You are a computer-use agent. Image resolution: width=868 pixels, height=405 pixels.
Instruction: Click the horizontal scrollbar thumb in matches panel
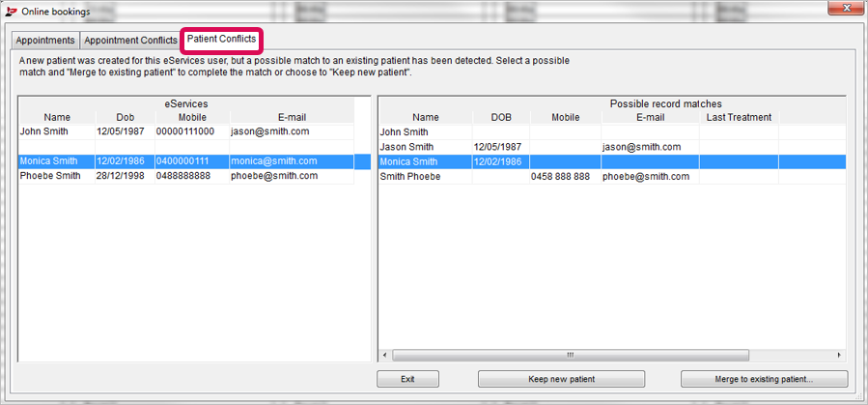point(571,355)
